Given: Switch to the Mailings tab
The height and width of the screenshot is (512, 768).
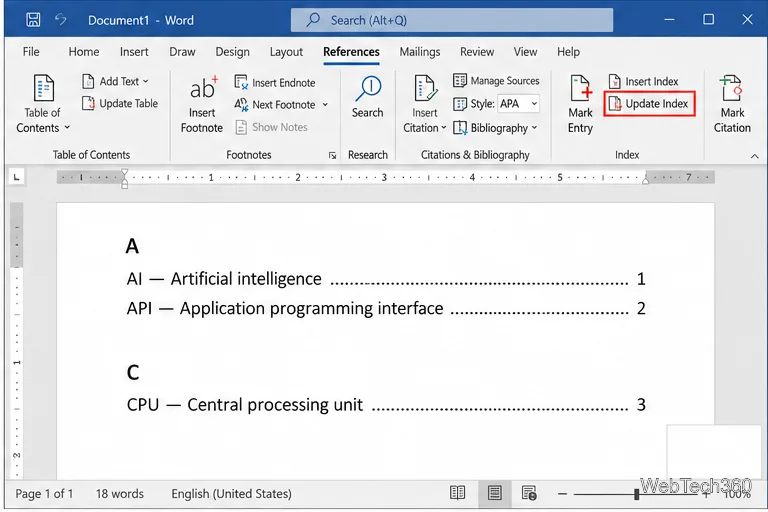Looking at the screenshot, I should click(420, 51).
